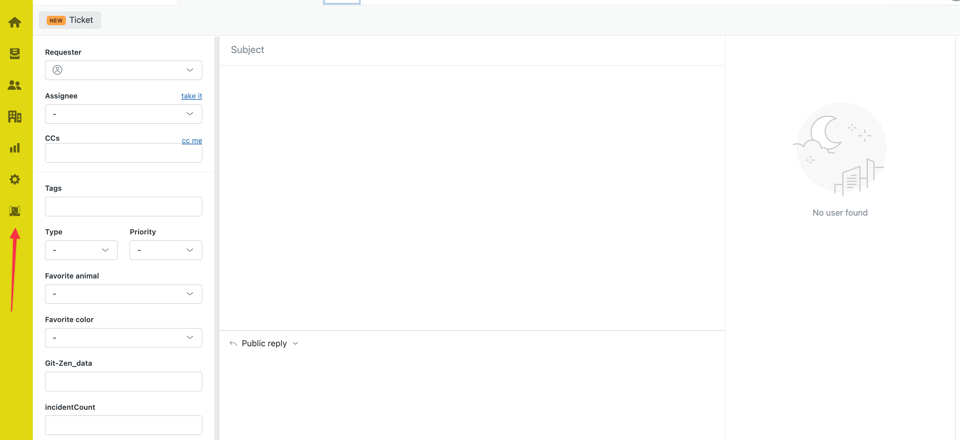Click the reply arrow icon beside Public reply
The width and height of the screenshot is (960, 440).
(233, 344)
